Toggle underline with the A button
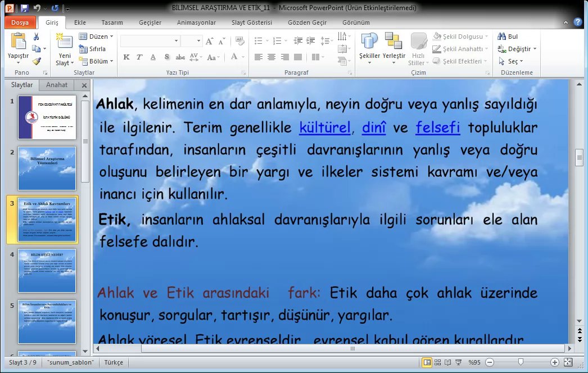The image size is (588, 373). pos(153,57)
